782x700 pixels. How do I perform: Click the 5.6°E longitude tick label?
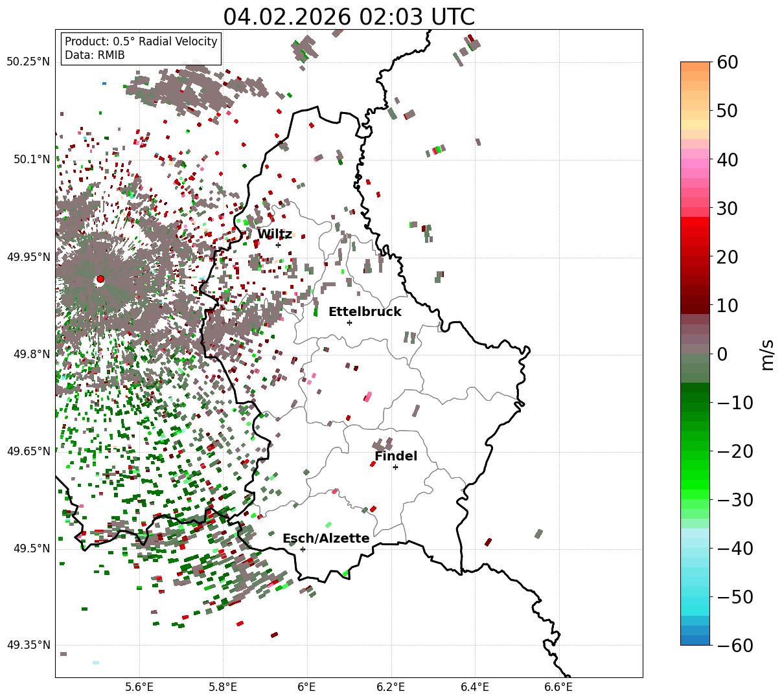pyautogui.click(x=139, y=687)
